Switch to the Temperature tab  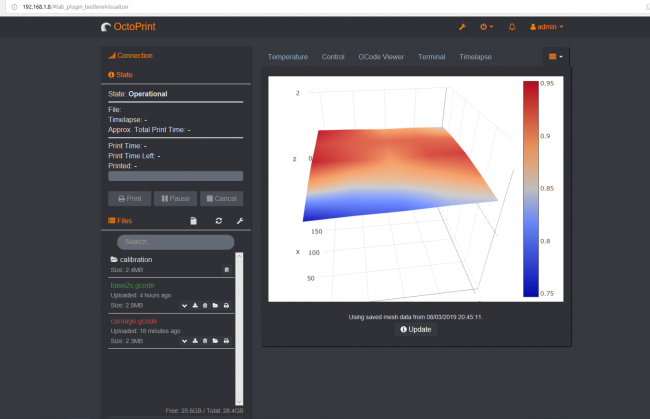point(288,57)
